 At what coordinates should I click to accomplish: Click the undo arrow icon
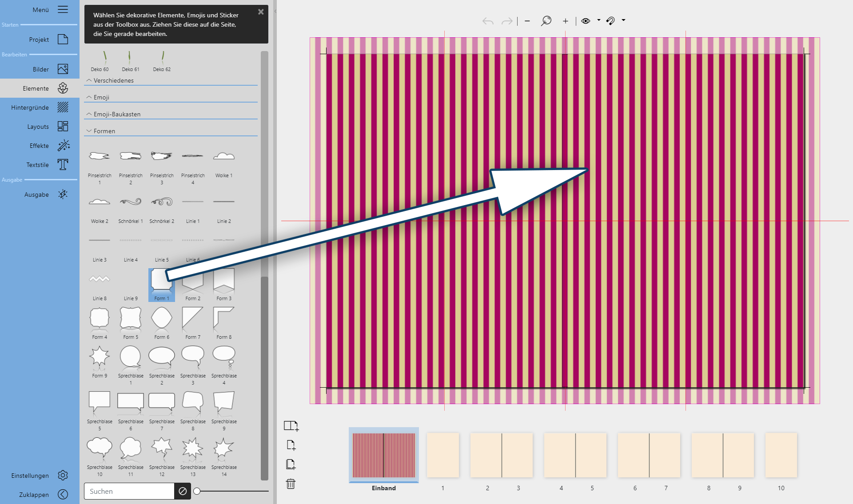[x=488, y=21]
